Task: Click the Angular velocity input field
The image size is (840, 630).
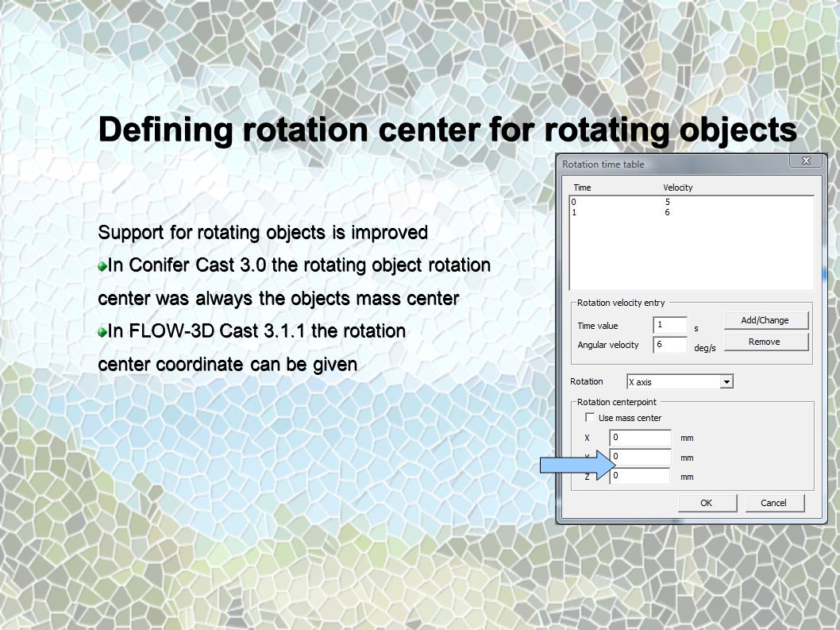Action: (670, 345)
